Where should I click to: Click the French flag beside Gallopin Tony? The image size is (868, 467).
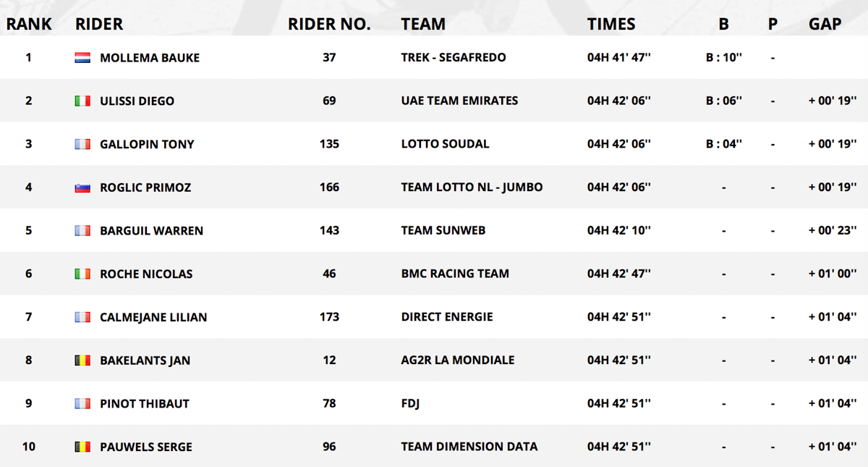[x=82, y=144]
